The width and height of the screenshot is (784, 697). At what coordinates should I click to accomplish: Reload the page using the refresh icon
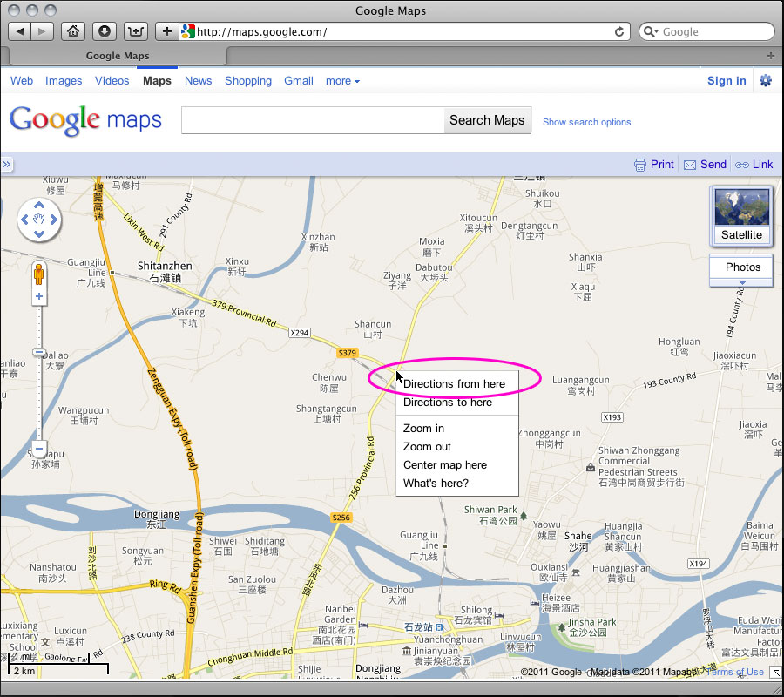click(x=619, y=31)
